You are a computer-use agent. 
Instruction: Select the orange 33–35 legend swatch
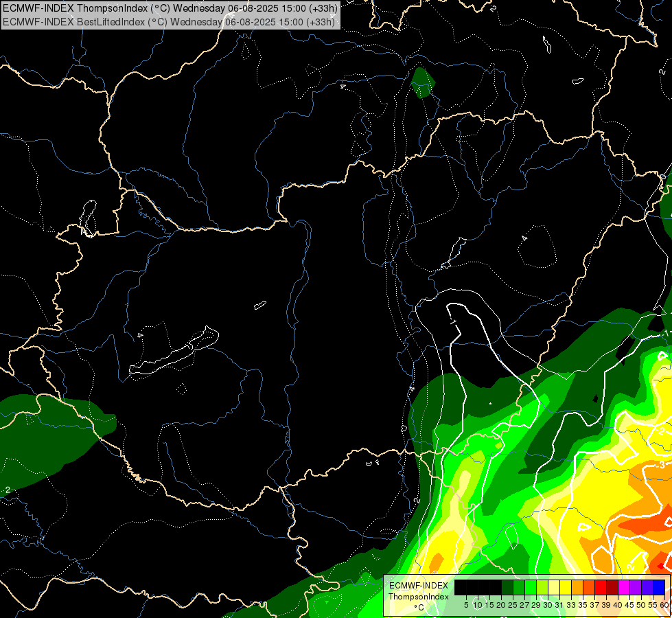tap(577, 587)
